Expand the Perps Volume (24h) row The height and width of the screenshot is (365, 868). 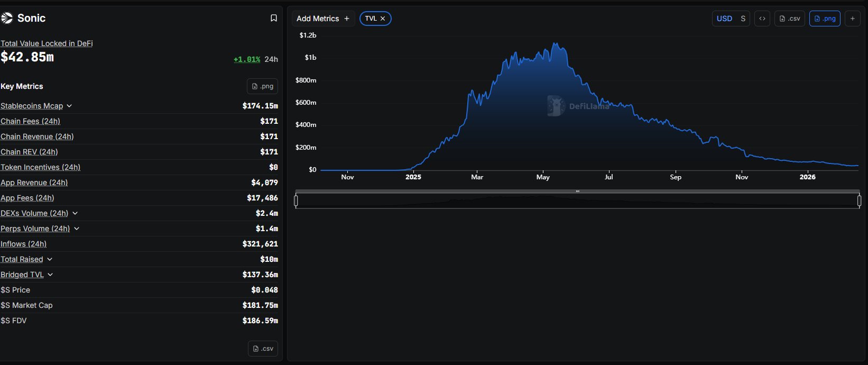point(77,229)
